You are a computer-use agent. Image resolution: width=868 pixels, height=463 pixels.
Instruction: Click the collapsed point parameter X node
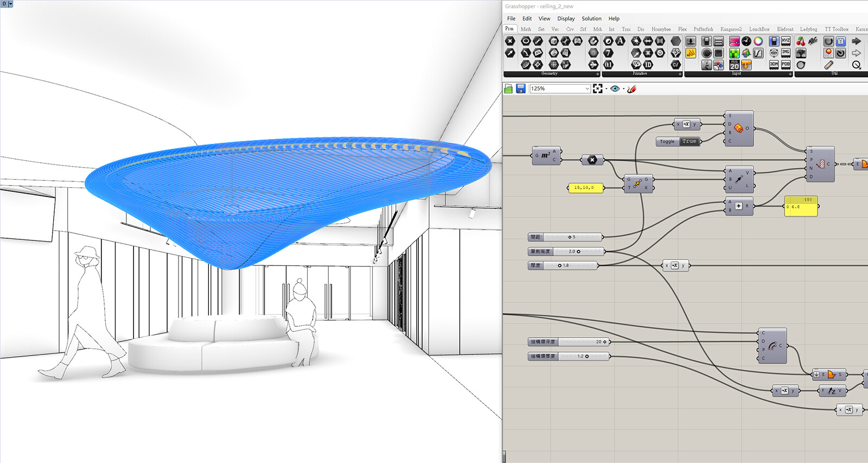click(x=592, y=160)
